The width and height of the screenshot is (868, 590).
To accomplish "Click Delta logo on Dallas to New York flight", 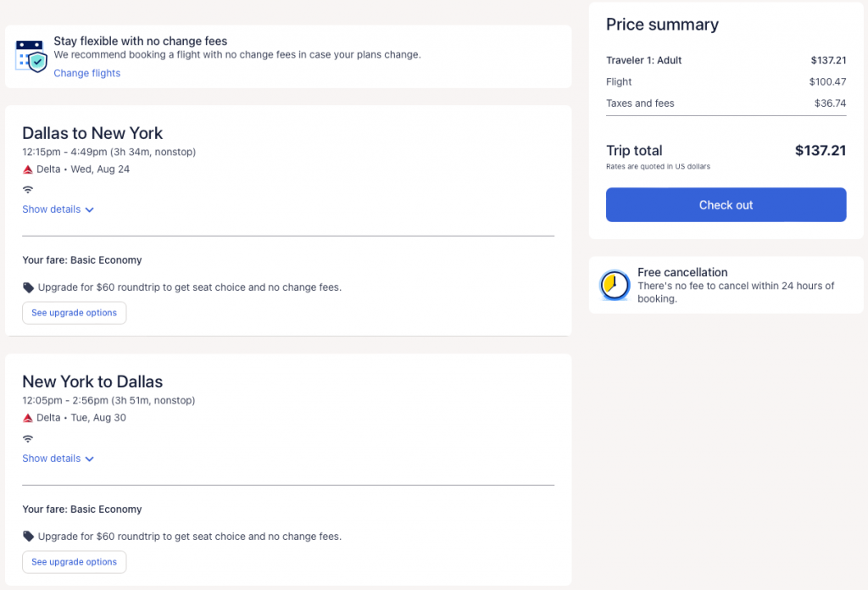I will coord(28,170).
